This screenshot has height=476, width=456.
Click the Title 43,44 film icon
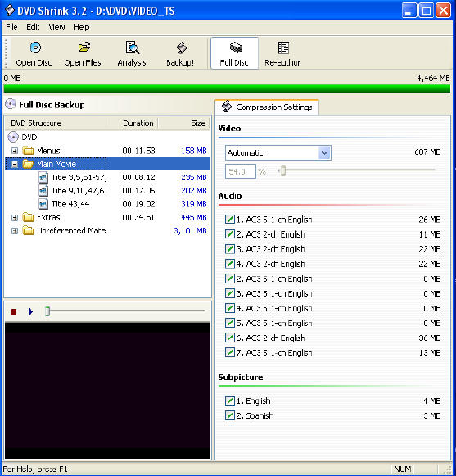[x=43, y=204]
